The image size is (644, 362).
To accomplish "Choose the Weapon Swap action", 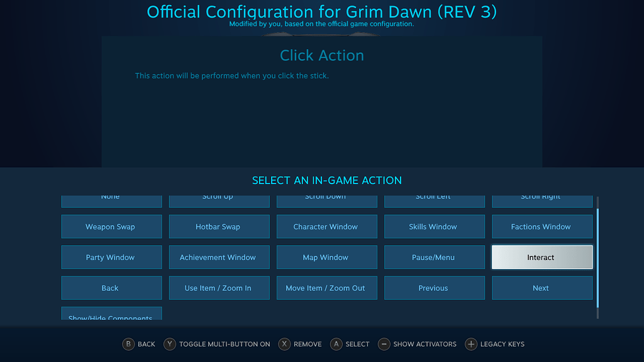I will click(111, 226).
